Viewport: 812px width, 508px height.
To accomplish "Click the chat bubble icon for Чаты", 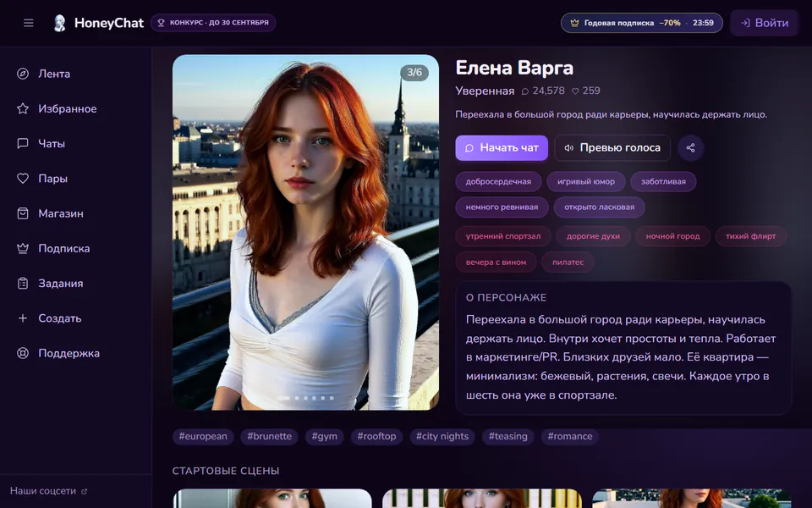I will coord(23,144).
